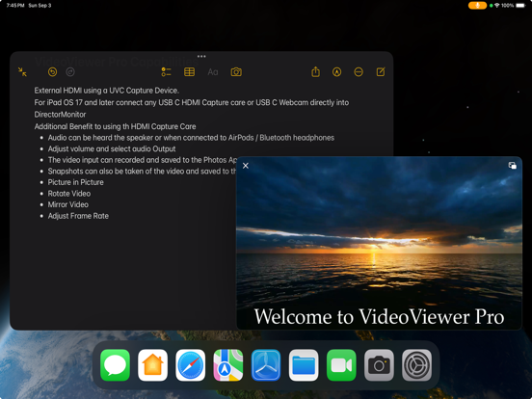Image resolution: width=532 pixels, height=399 pixels.
Task: Tap the "DirectorMonitor" line in the note
Action: pos(60,115)
